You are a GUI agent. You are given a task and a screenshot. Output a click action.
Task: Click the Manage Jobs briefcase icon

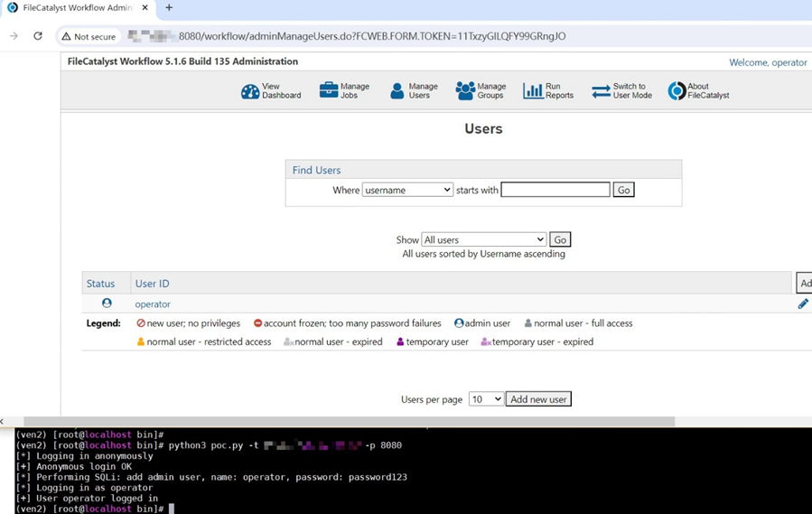[329, 90]
